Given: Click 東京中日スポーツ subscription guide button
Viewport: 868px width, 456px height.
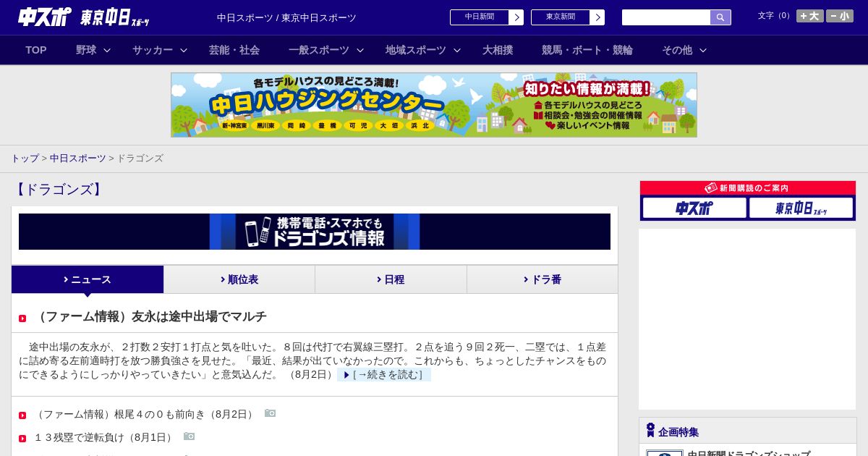Looking at the screenshot, I should (801, 208).
